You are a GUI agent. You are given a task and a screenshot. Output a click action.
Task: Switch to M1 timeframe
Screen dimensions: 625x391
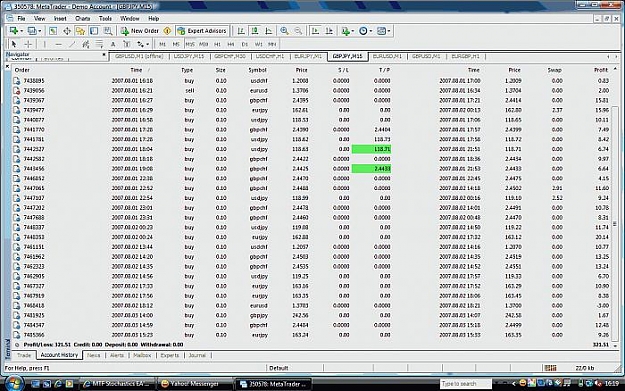click(162, 44)
